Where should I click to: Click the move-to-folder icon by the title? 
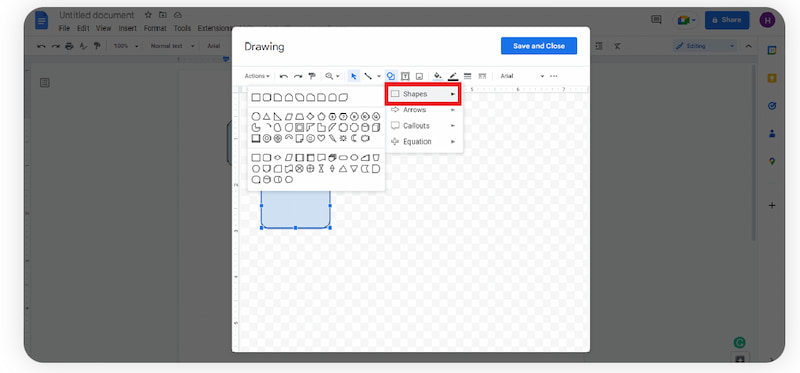click(163, 15)
